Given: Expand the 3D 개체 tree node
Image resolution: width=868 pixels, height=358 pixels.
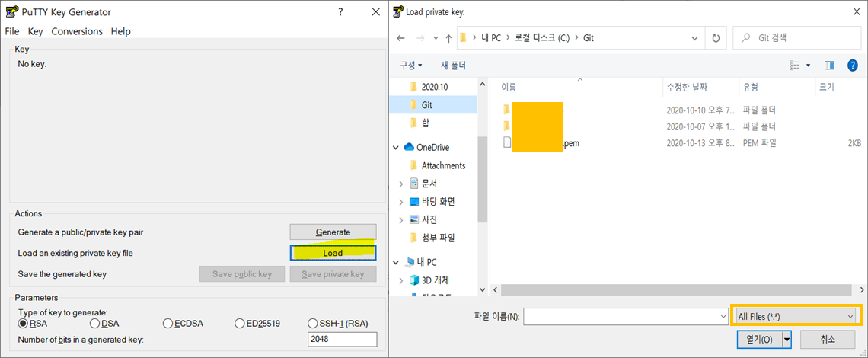Looking at the screenshot, I should (x=400, y=279).
